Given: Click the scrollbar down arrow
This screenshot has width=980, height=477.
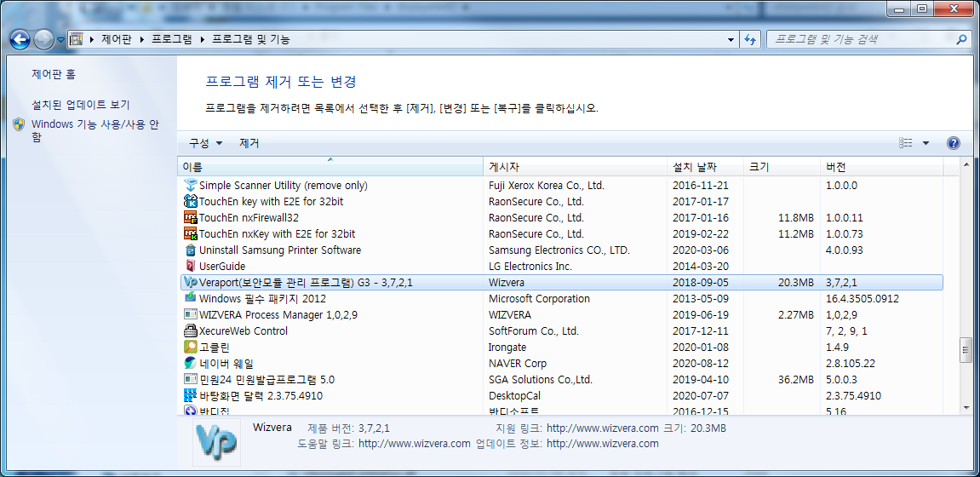Looking at the screenshot, I should click(966, 408).
